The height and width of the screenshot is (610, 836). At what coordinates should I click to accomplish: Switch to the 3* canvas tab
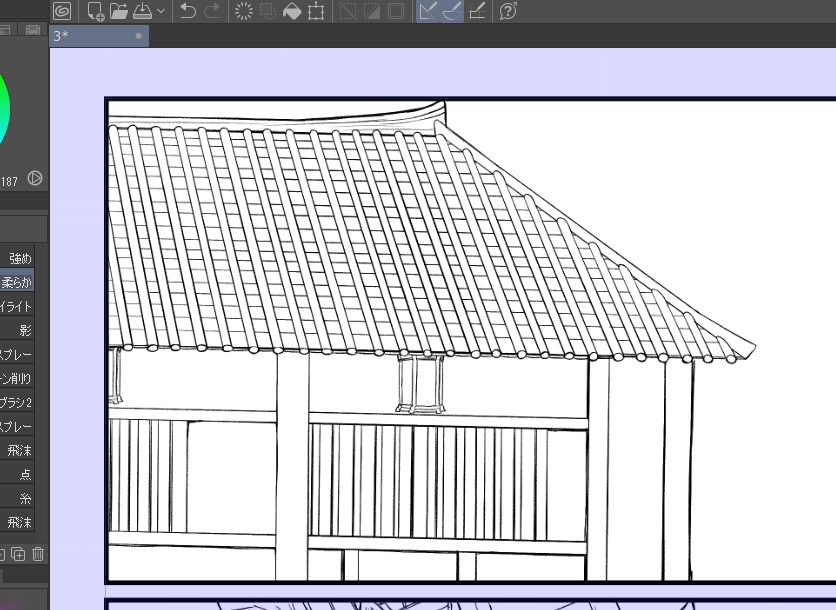pyautogui.click(x=99, y=36)
